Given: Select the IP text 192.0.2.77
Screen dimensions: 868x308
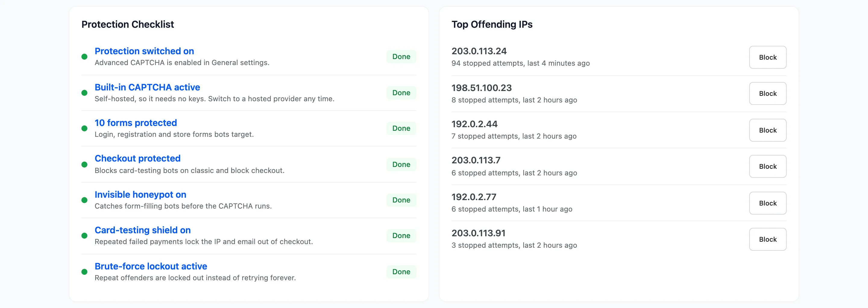Looking at the screenshot, I should coord(474,197).
